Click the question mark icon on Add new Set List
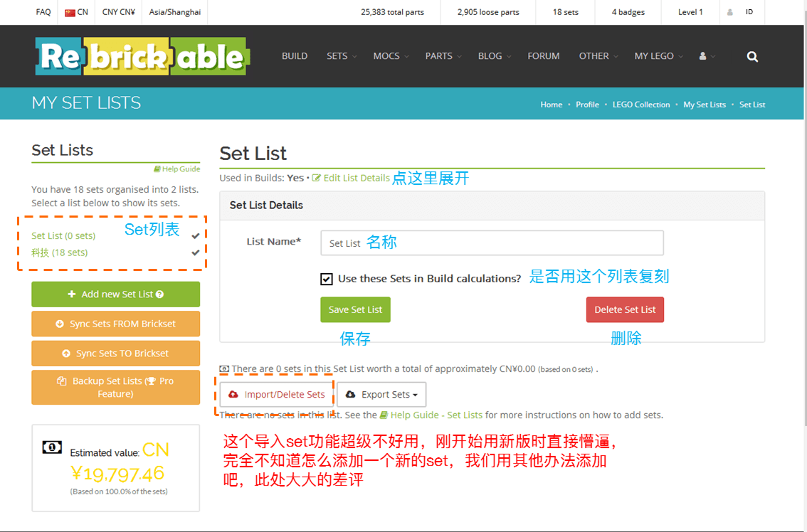The width and height of the screenshot is (807, 532). [159, 294]
